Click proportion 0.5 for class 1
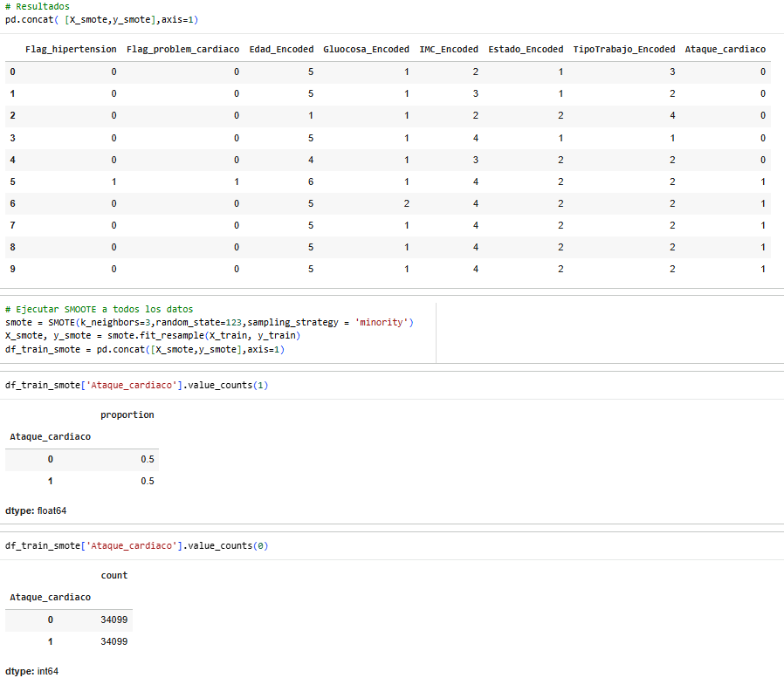Image resolution: width=784 pixels, height=678 pixels. click(147, 481)
